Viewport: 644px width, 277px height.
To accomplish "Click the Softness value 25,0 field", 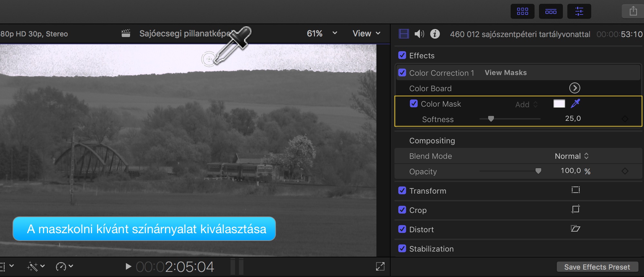I will pos(573,119).
